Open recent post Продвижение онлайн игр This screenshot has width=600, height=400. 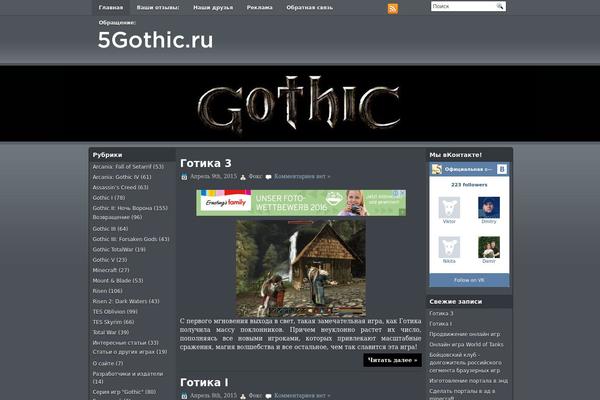(465, 334)
